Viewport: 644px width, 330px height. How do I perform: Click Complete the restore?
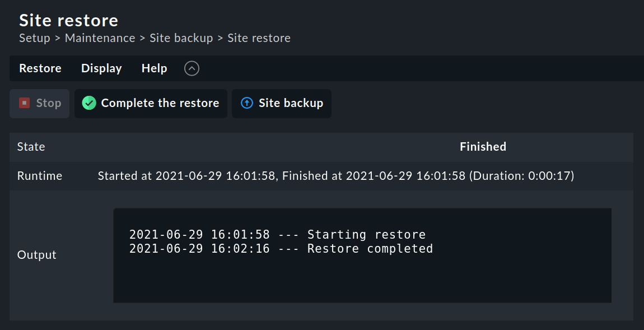click(150, 103)
